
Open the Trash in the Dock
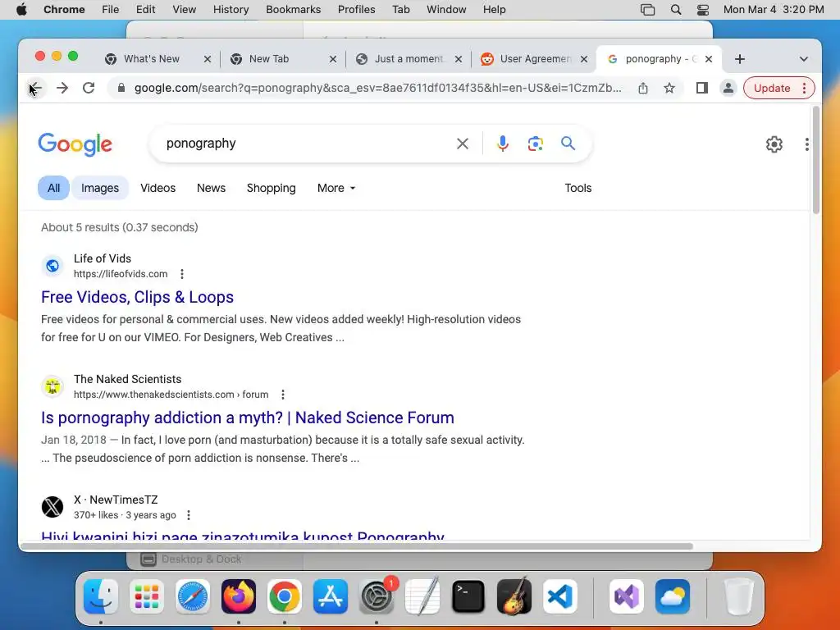739,596
